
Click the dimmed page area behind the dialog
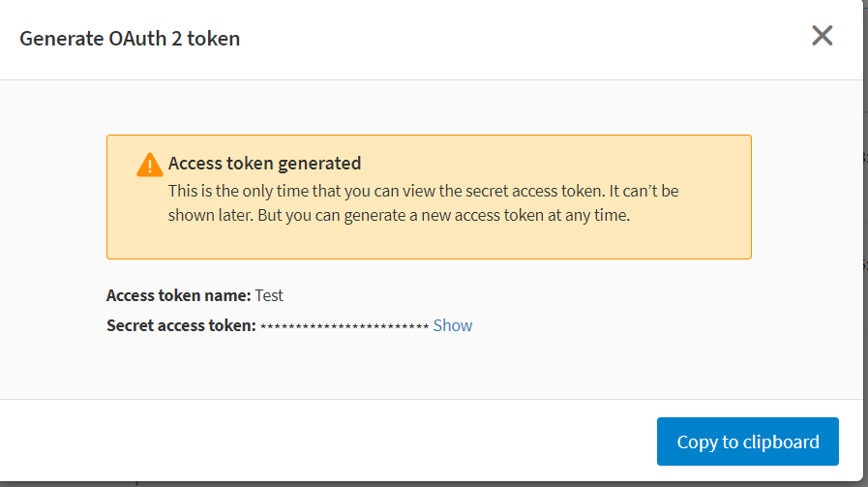(865, 222)
